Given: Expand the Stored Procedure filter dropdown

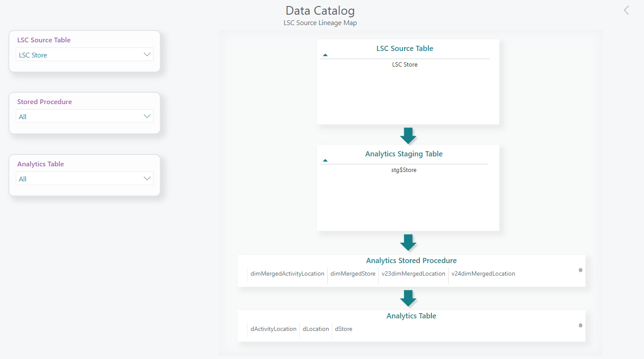Looking at the screenshot, I should (85, 117).
